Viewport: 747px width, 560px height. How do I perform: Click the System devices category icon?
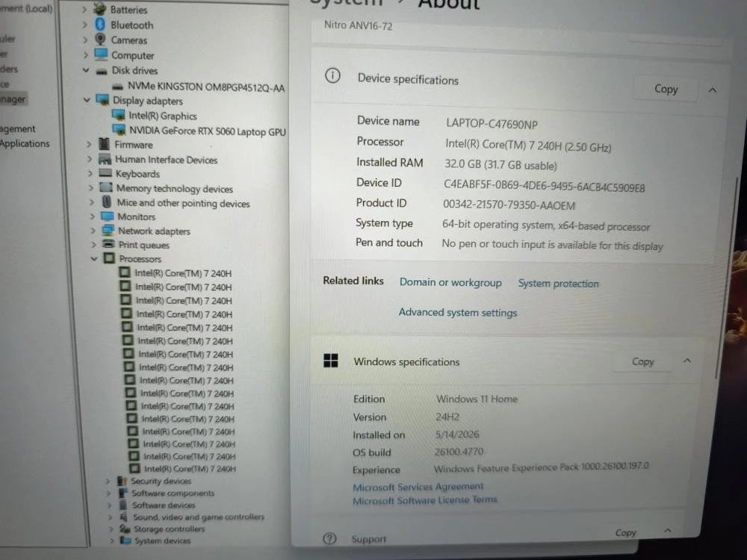pyautogui.click(x=125, y=541)
